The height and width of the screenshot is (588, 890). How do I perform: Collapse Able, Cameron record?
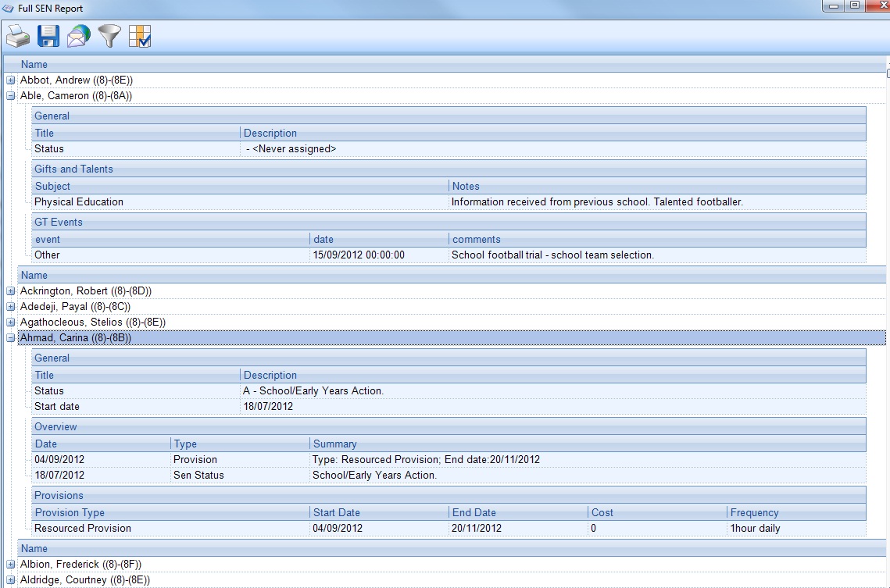click(11, 96)
